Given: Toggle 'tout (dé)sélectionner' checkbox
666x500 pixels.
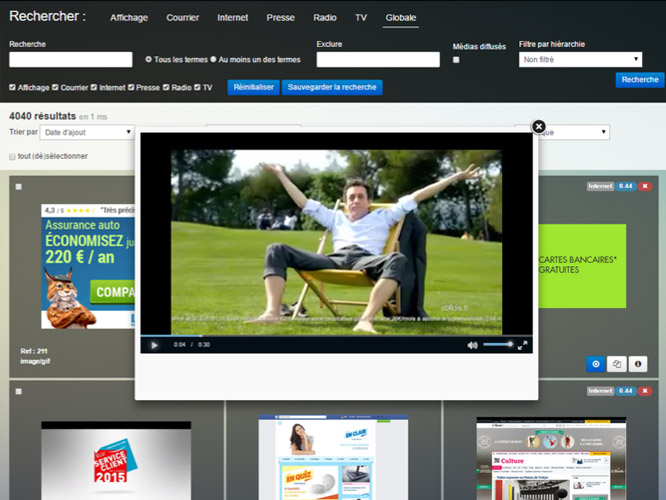Looking at the screenshot, I should point(12,157).
